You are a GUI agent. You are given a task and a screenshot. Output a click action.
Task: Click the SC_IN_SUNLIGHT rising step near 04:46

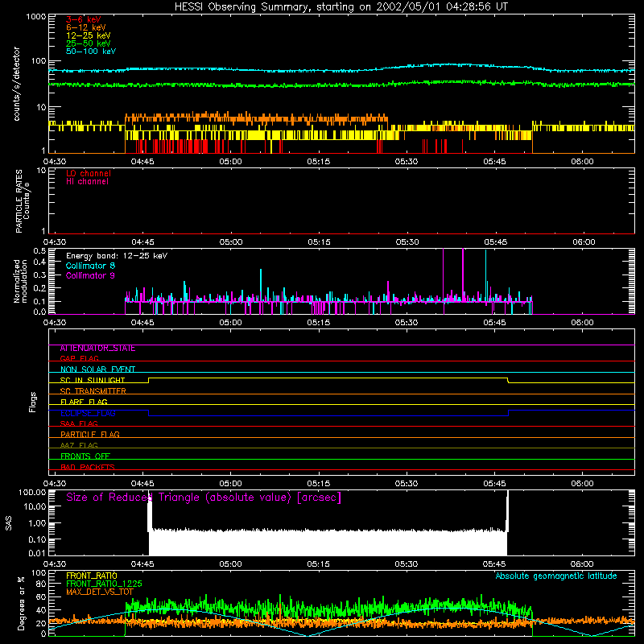(x=149, y=380)
